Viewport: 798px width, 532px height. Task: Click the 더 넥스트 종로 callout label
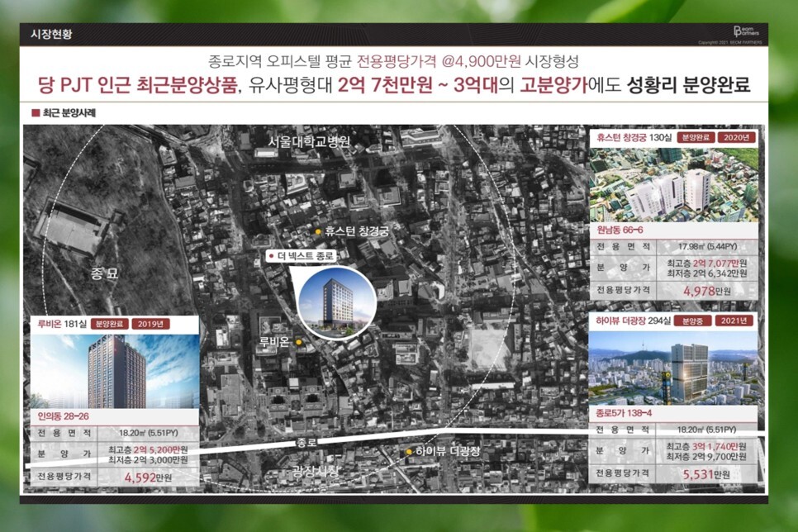click(x=301, y=256)
